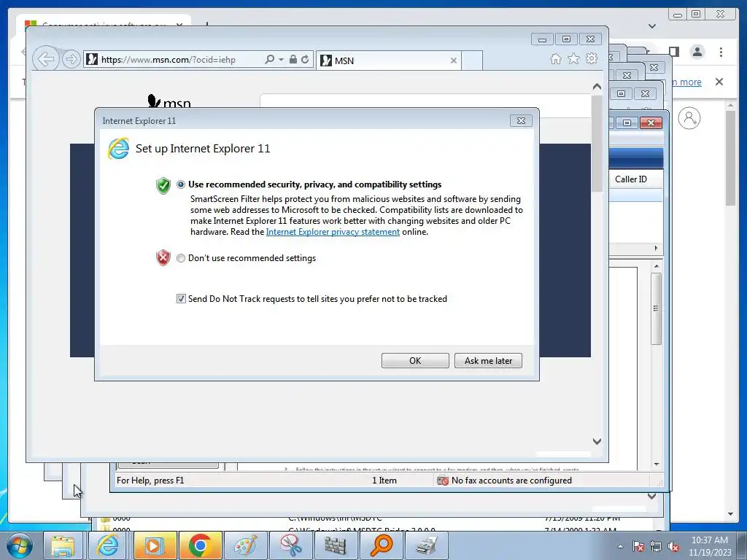Screen dimensions: 747x560
Task: Select Don't use recommended settings option
Action: [181, 258]
